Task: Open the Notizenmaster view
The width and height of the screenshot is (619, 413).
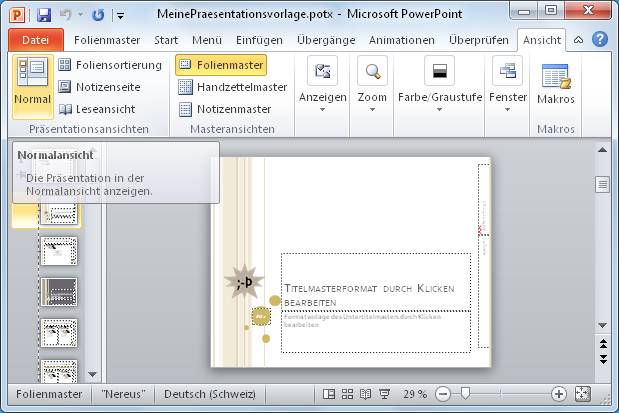Action: [225, 109]
